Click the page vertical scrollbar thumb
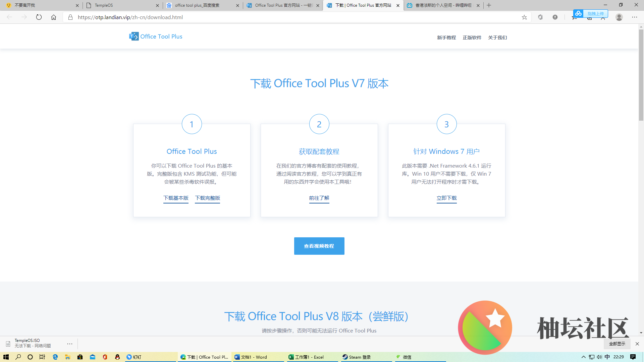 tap(641, 75)
